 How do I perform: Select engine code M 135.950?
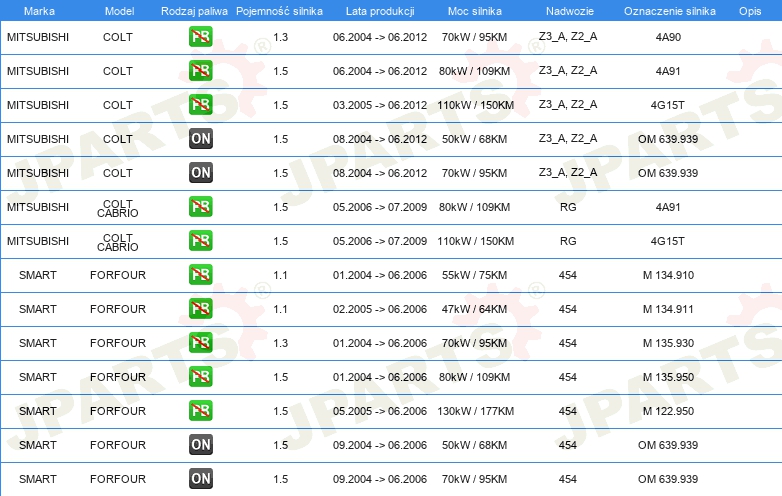coord(668,377)
